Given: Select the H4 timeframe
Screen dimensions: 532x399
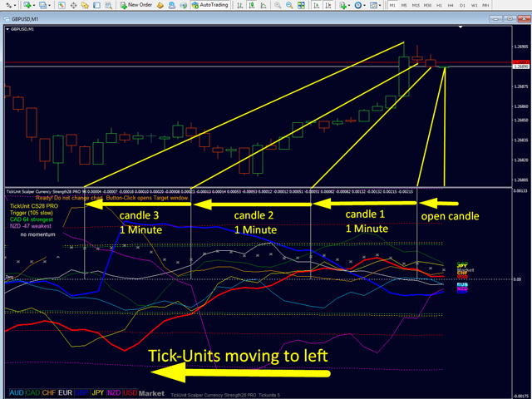Looking at the screenshot, I should pyautogui.click(x=451, y=6).
